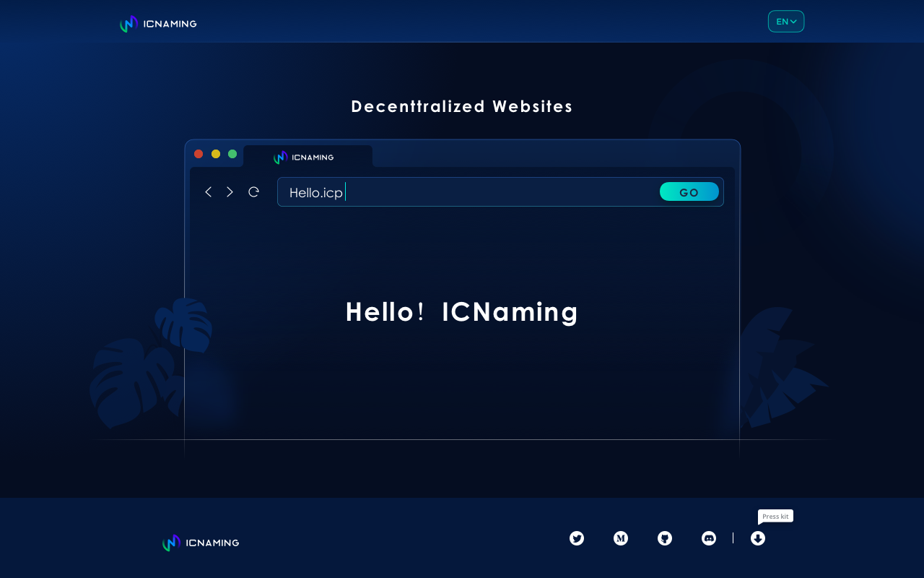
Task: Click the back arrow in the mock browser
Action: pyautogui.click(x=208, y=191)
